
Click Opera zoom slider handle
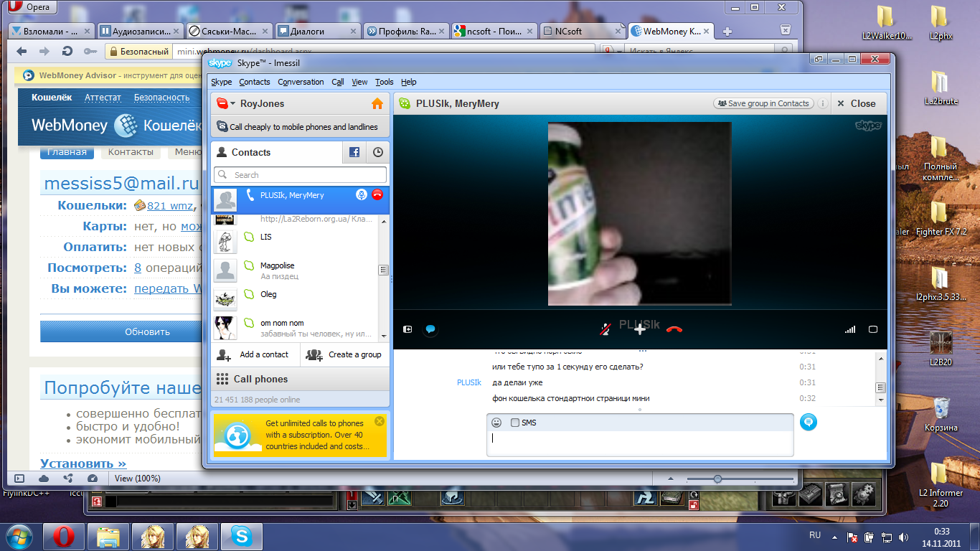717,479
